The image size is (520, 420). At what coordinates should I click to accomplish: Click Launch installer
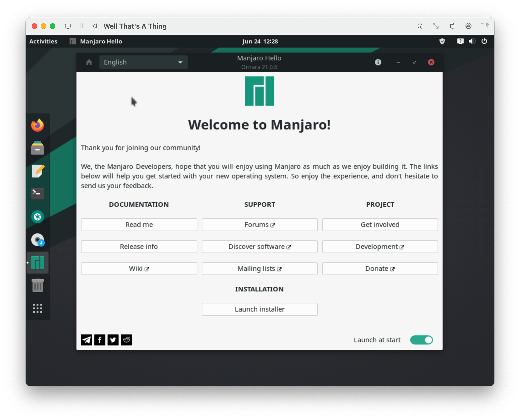pyautogui.click(x=260, y=309)
